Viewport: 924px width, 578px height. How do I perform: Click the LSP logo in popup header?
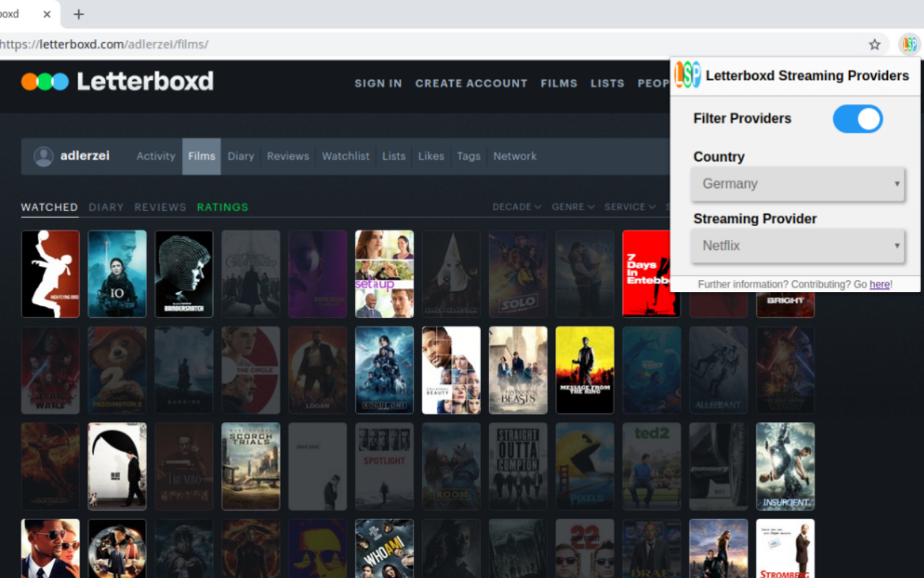[687, 75]
